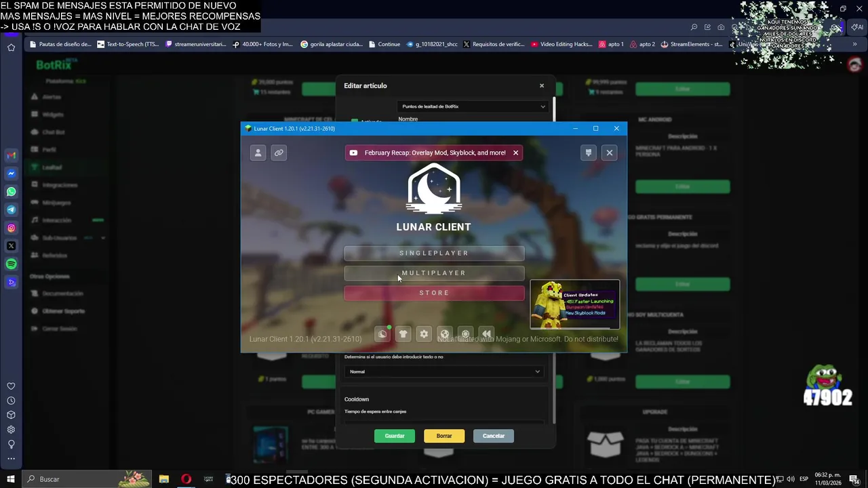
Task: Open File Explorer from the taskbar
Action: [x=163, y=479]
